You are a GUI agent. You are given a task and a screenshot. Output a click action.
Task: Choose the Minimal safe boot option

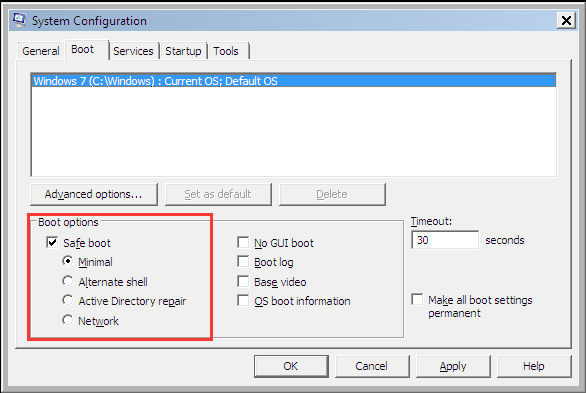pos(68,261)
